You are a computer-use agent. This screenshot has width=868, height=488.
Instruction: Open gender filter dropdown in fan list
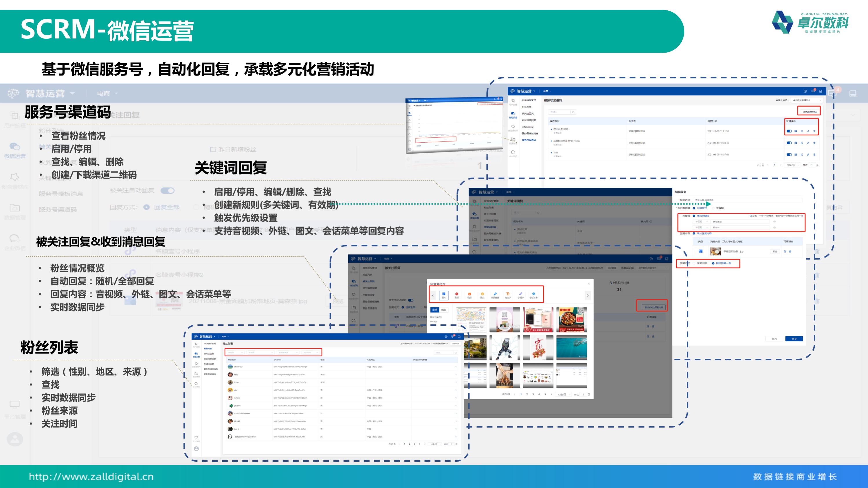(235, 352)
